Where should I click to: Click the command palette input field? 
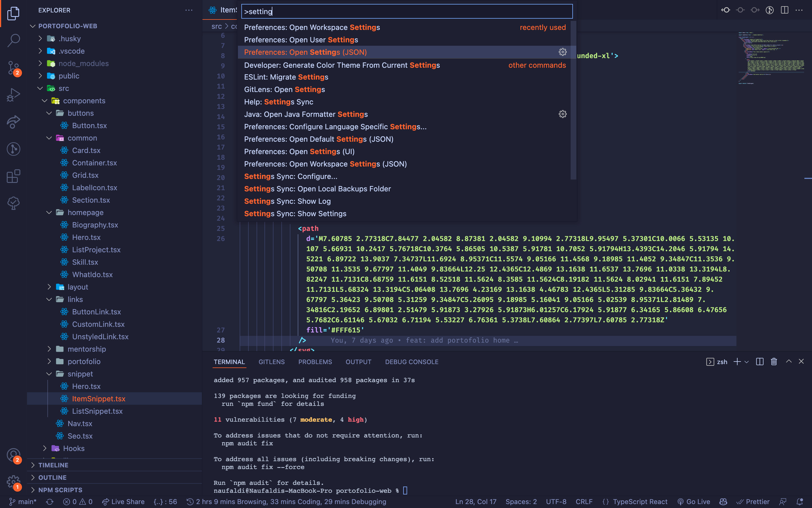[407, 11]
